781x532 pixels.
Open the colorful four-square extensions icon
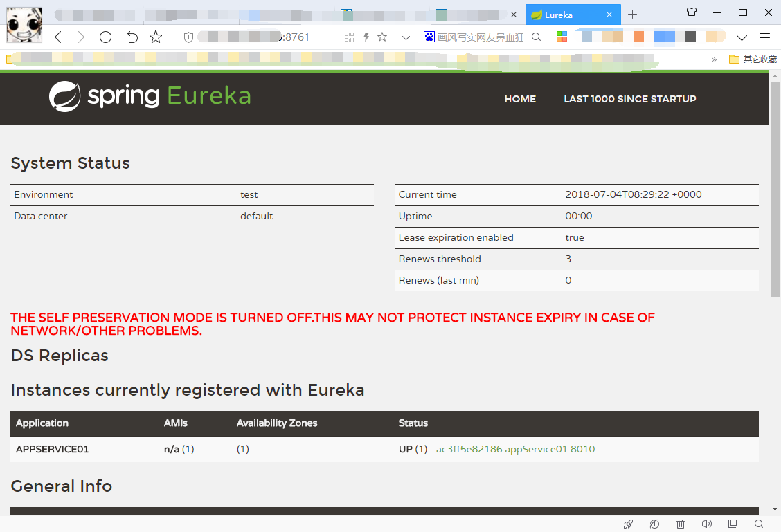point(562,37)
